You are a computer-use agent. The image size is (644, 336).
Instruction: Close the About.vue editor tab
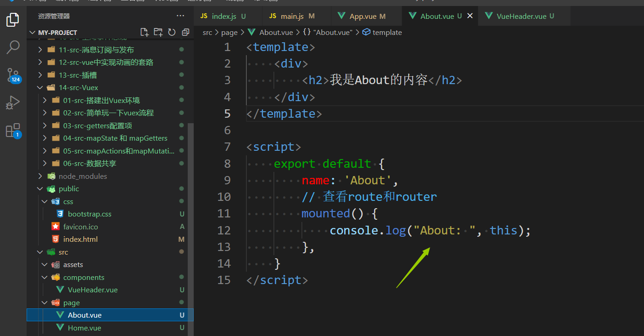(470, 16)
